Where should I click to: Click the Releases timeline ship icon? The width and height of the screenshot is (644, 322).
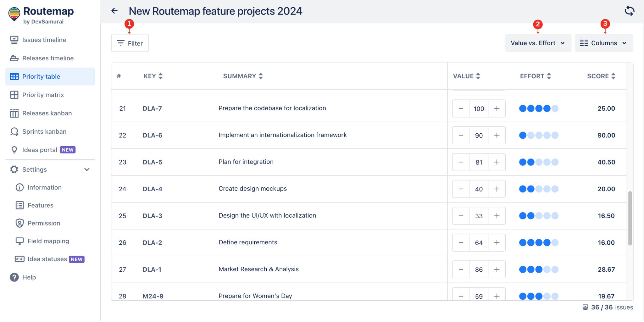coord(14,58)
